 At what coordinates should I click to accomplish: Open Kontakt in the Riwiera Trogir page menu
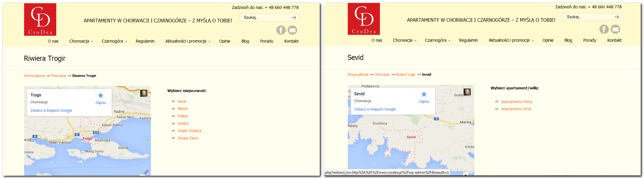point(291,41)
